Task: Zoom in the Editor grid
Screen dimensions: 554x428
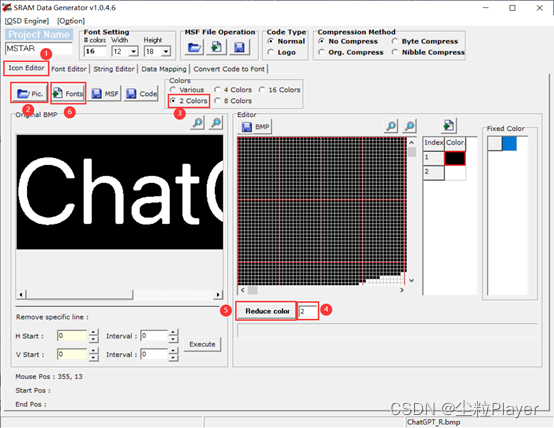Action: 391,125
